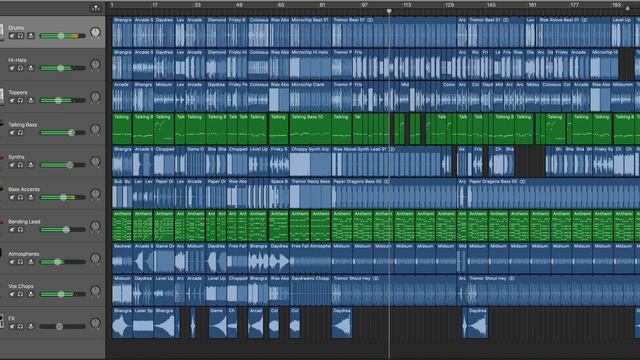Select the Atmospheres track header name
Image resolution: width=640 pixels, height=360 pixels.
pos(24,253)
